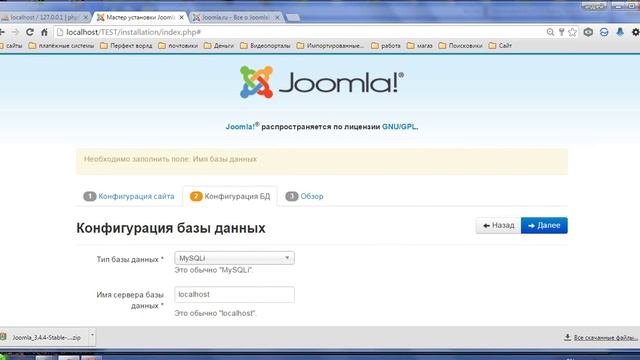Open the сайты bookmark folder
The height and width of the screenshot is (360, 640).
[x=11, y=46]
